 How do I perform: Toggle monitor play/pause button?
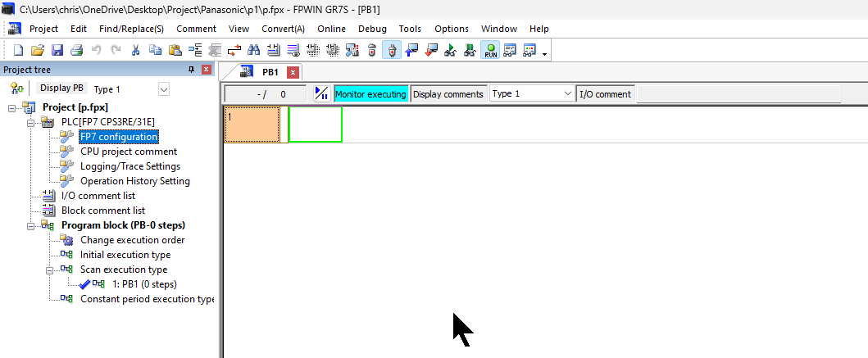point(321,93)
